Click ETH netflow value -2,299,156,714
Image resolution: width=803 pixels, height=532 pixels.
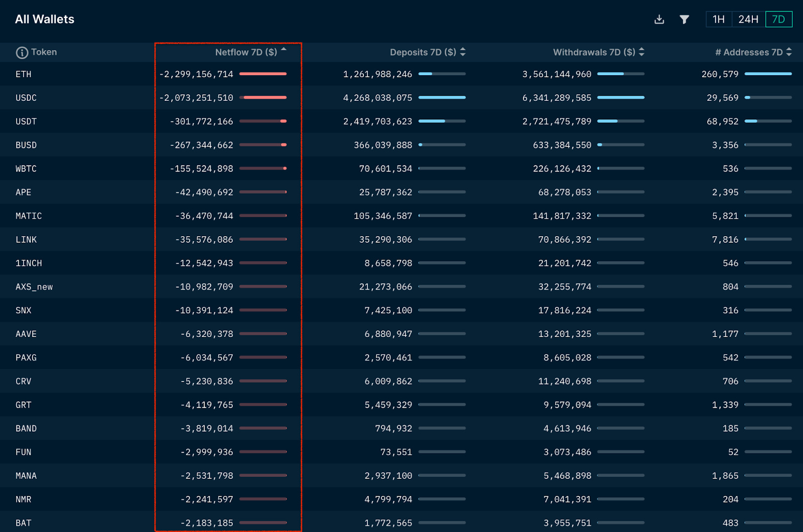point(196,74)
